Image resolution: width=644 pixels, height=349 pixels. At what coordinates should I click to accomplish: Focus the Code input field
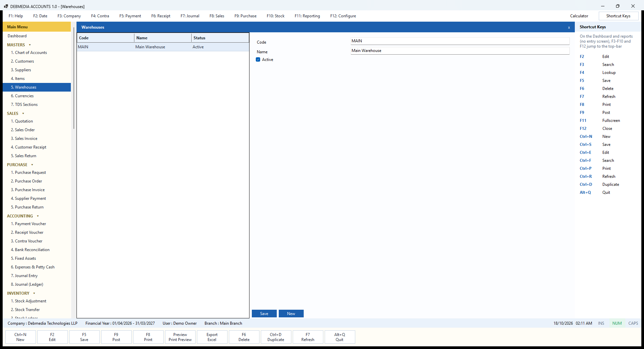[460, 41]
